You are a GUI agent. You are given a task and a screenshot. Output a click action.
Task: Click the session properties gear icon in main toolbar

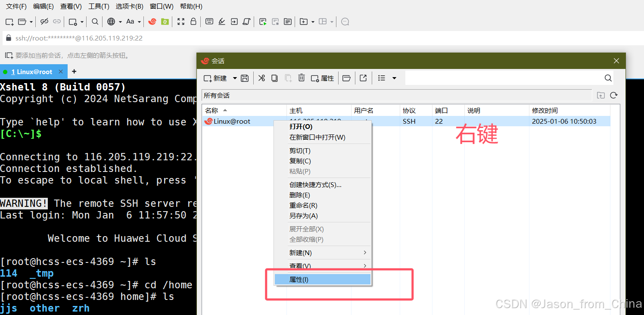pyautogui.click(x=73, y=22)
